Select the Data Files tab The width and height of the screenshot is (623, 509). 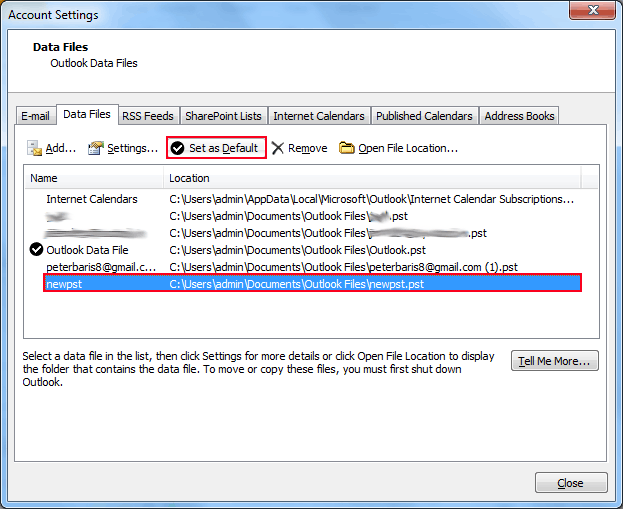(87, 114)
